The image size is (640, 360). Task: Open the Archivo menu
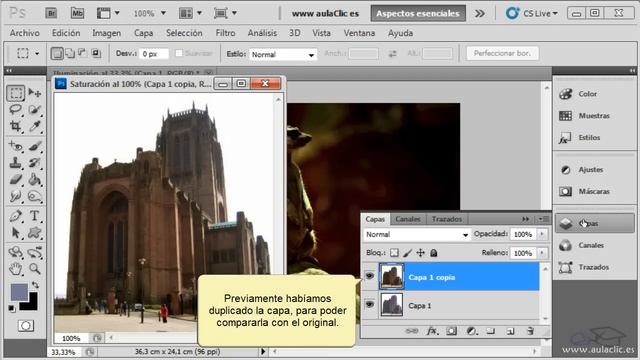(x=24, y=33)
